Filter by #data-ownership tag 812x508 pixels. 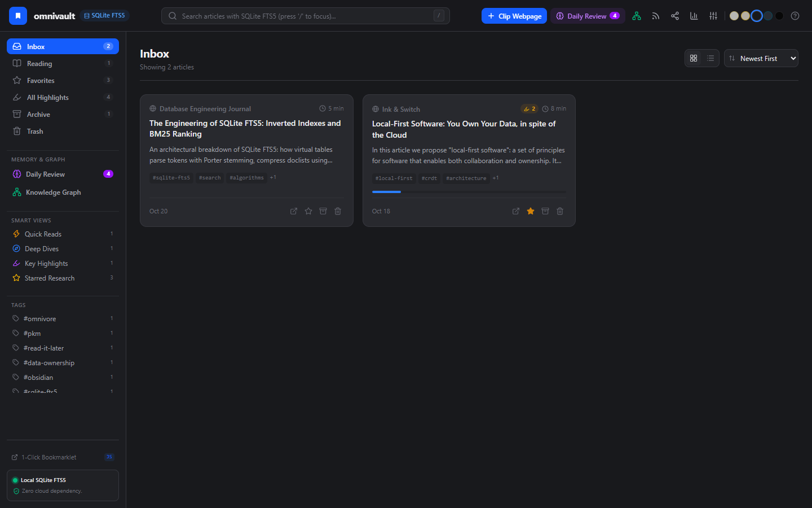(63, 362)
